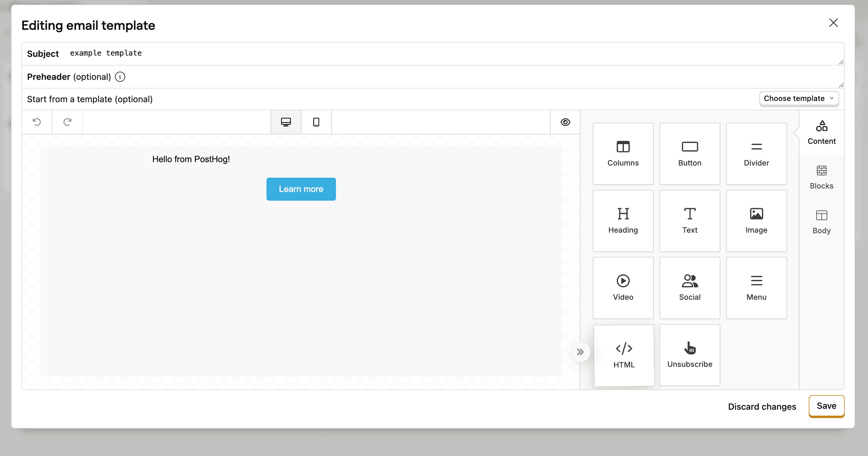The width and height of the screenshot is (868, 456).
Task: Add a Video block
Action: point(623,287)
